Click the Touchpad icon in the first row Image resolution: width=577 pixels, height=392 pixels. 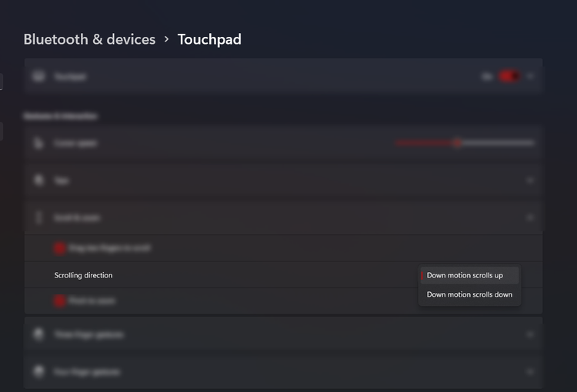pyautogui.click(x=38, y=77)
